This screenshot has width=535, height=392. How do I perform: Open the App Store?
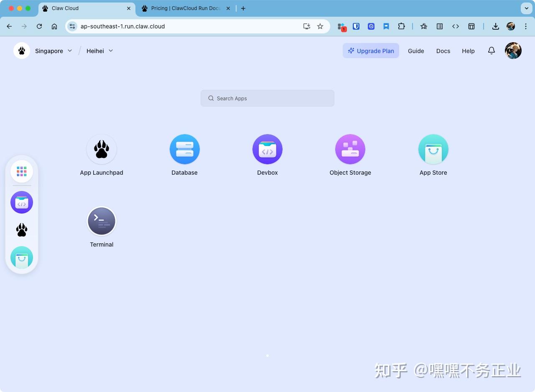coord(433,149)
